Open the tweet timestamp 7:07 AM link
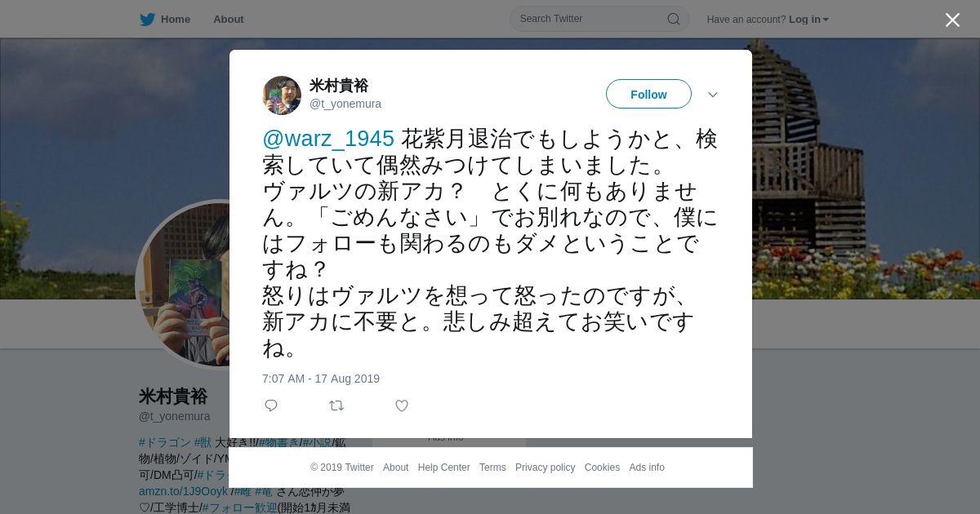The width and height of the screenshot is (980, 514). 321,379
